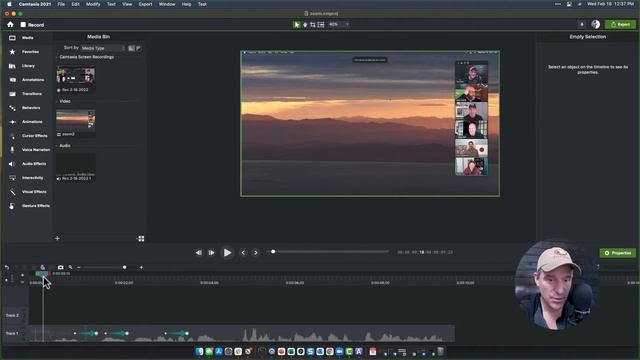Select the arrow Edit mode tool
Image resolution: width=640 pixels, height=360 pixels.
[x=297, y=24]
